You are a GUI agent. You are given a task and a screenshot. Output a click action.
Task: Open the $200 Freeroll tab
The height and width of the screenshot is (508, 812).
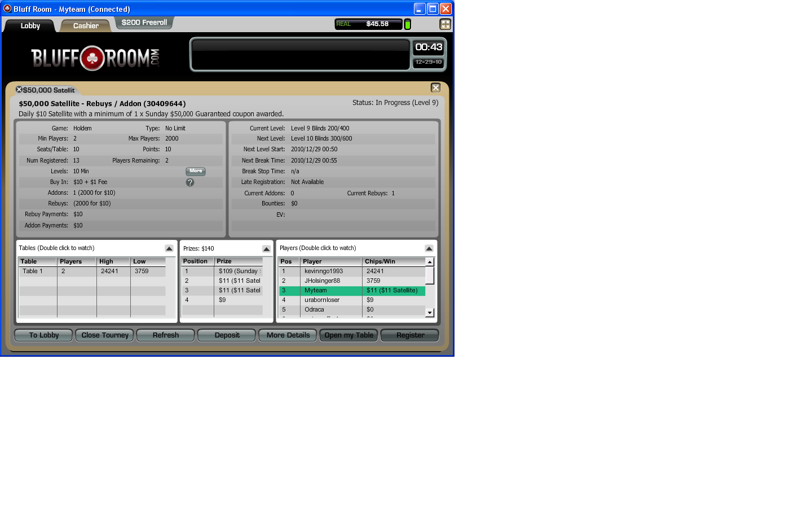point(144,23)
